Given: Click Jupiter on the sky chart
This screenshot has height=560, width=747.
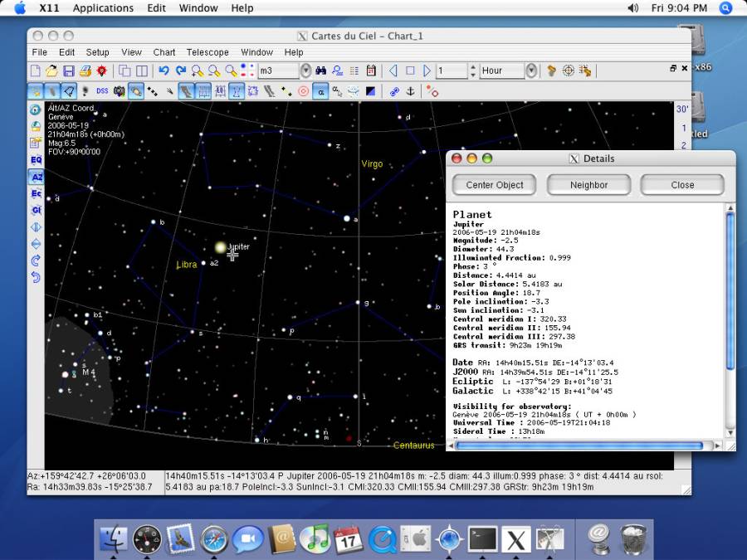Looking at the screenshot, I should (x=220, y=247).
